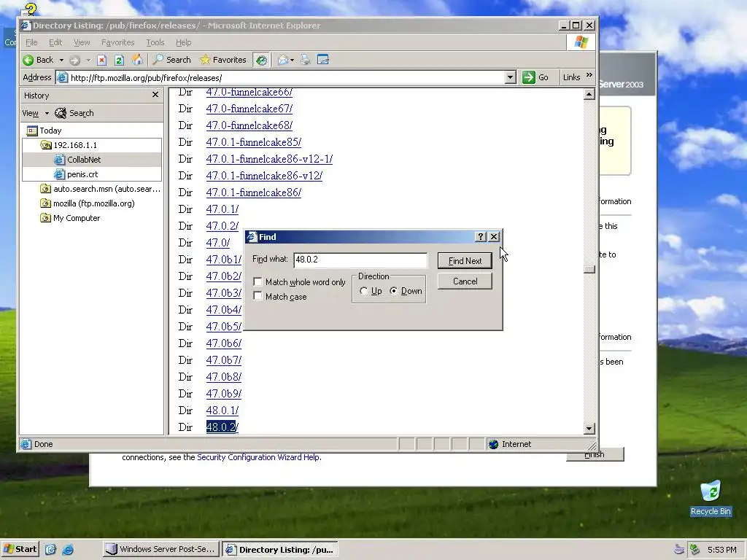Click the Start button

point(20,550)
